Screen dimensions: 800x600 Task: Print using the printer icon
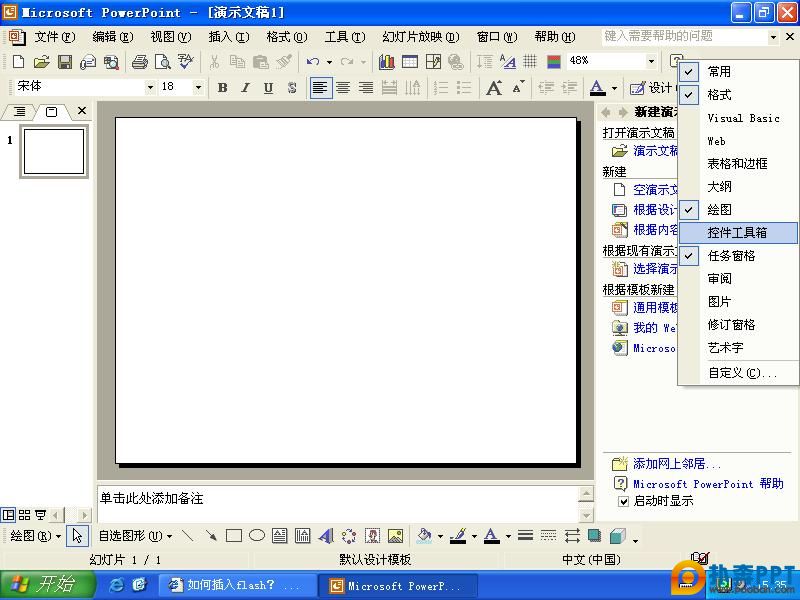pyautogui.click(x=139, y=62)
